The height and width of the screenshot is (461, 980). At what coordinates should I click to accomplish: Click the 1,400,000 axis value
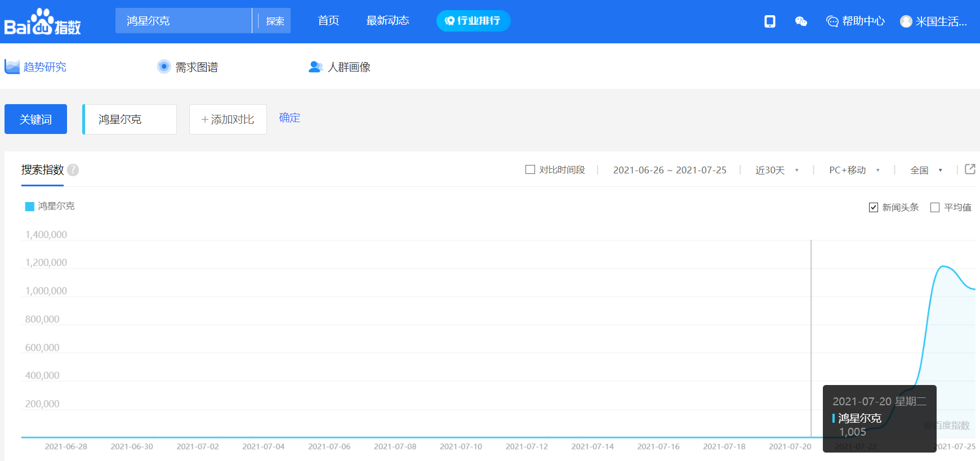tap(46, 235)
